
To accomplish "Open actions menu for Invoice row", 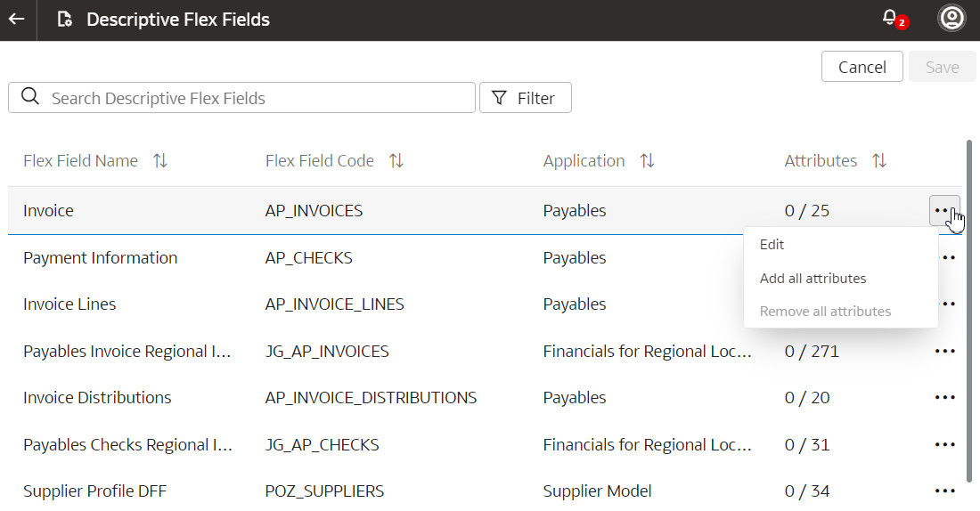I will [x=943, y=211].
